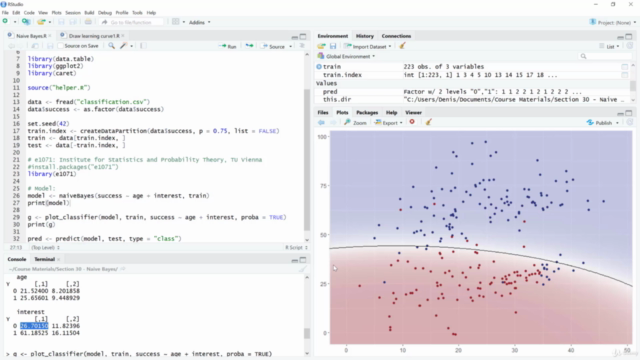
Task: Click the Show in new window editor icon
Action: click(35, 46)
